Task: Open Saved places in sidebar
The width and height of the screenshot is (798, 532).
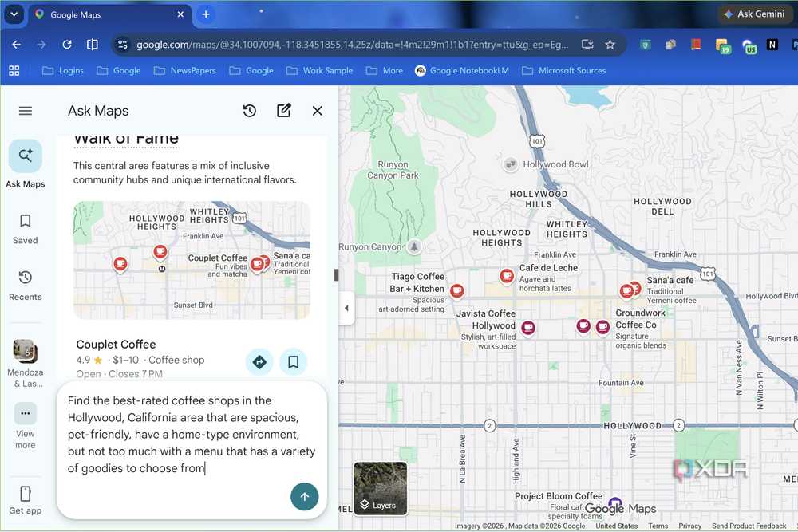Action: click(25, 229)
